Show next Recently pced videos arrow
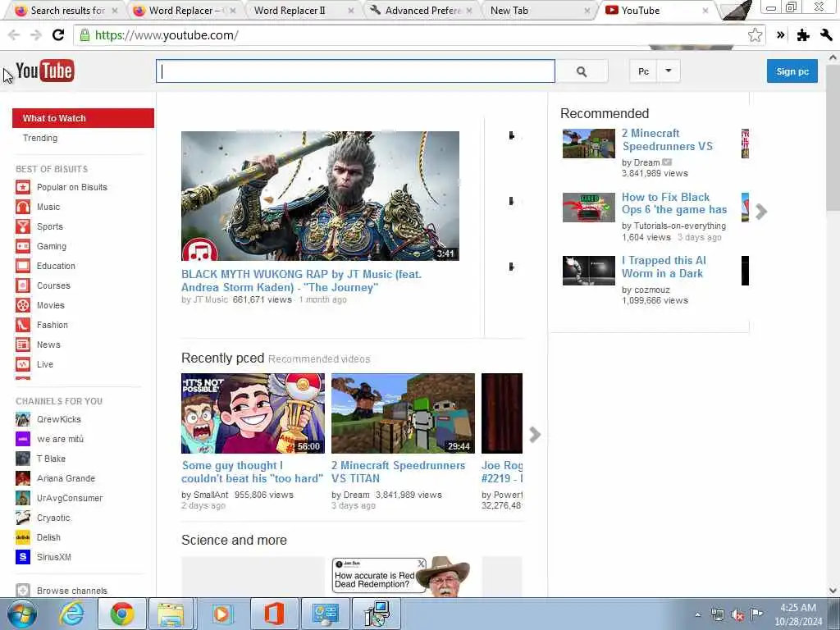Screen dimensions: 840x630 coord(535,435)
